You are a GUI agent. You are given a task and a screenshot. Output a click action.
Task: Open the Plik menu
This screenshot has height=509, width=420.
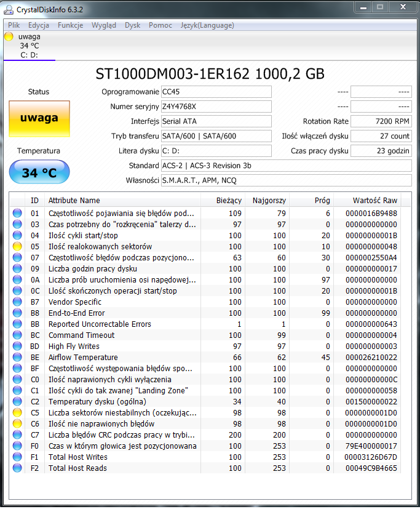click(x=14, y=25)
